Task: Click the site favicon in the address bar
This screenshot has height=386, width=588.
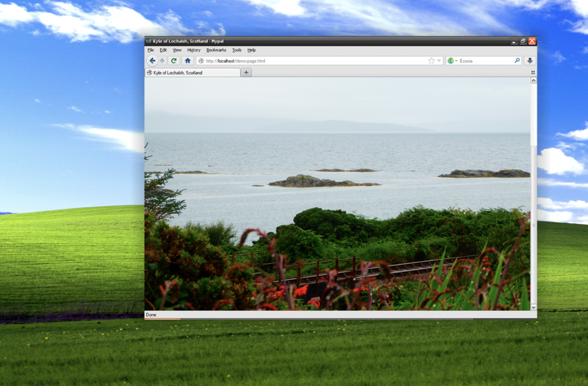Action: [202, 60]
